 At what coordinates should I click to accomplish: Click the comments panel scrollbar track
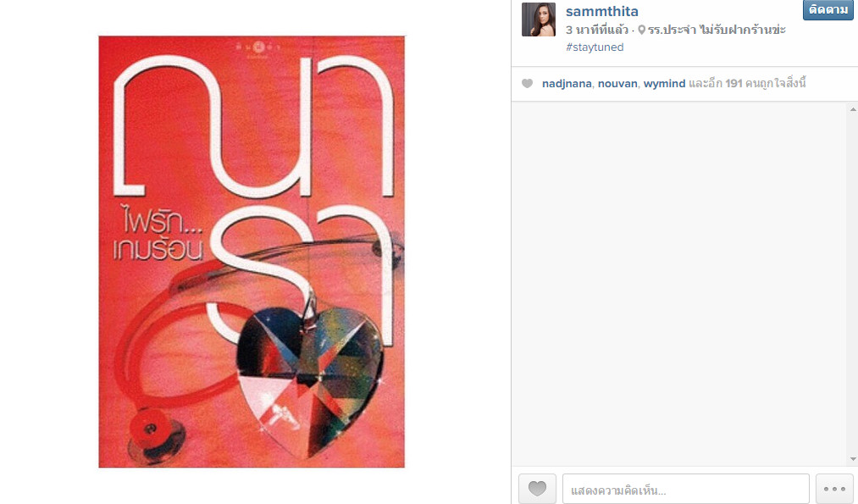[x=853, y=284]
